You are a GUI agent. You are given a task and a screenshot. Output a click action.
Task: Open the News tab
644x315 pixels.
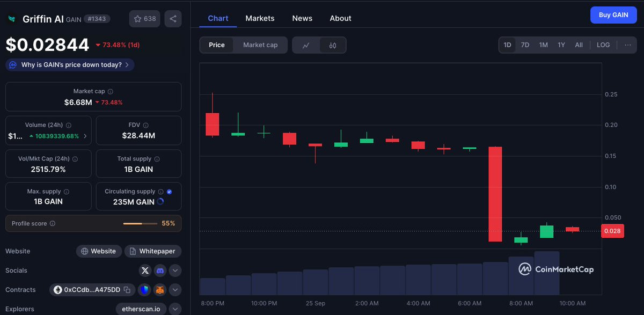click(x=302, y=18)
